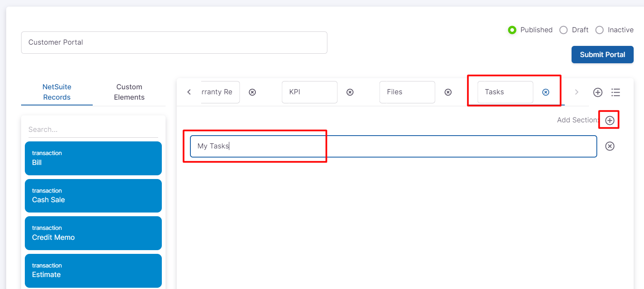
Task: Open the tab list menu icon
Action: coord(615,92)
